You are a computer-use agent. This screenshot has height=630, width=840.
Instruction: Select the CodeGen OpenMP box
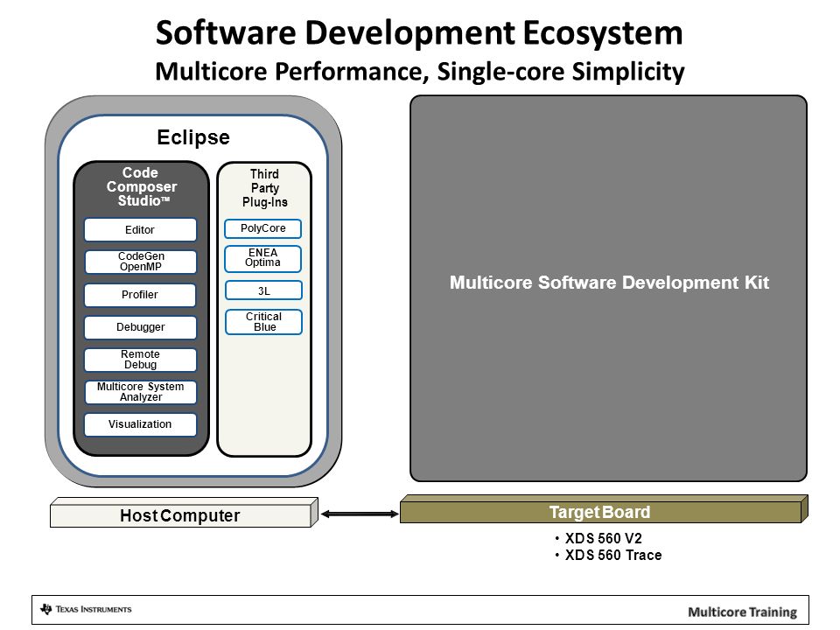(140, 262)
